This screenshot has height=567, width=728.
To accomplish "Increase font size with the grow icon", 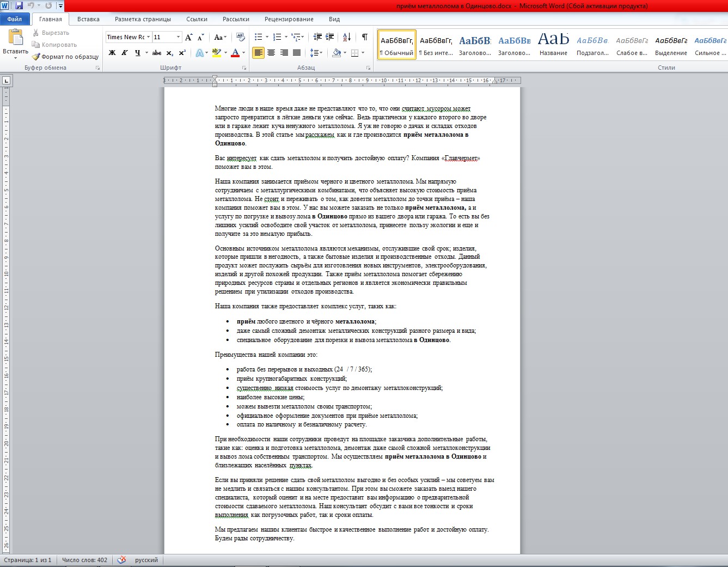I will pyautogui.click(x=189, y=37).
